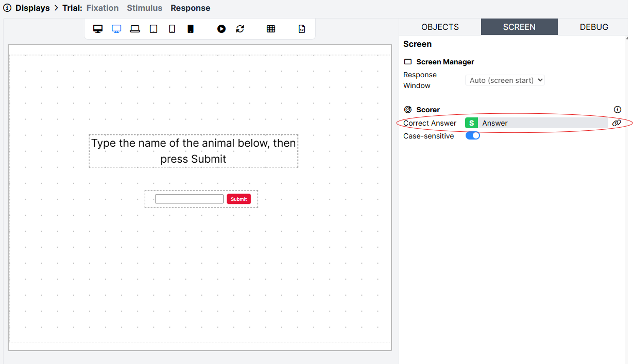Switch to the OBJECTS tab
The width and height of the screenshot is (633, 364).
pyautogui.click(x=440, y=27)
